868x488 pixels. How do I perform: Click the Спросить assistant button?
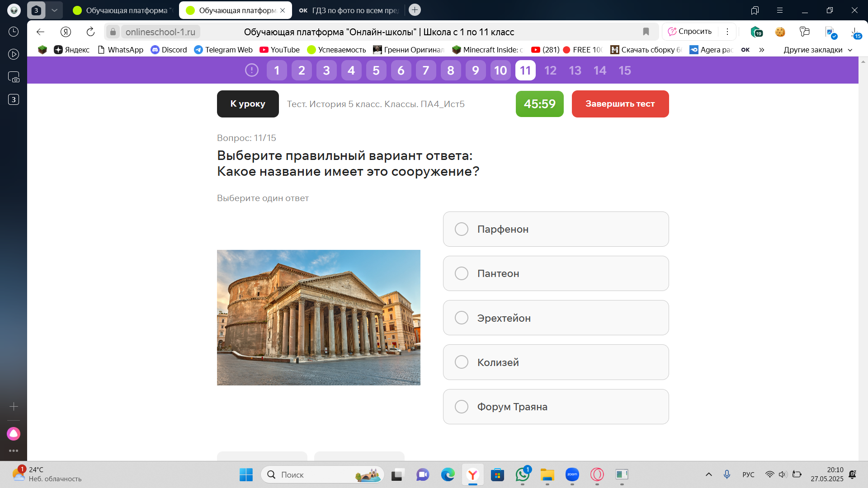[690, 32]
